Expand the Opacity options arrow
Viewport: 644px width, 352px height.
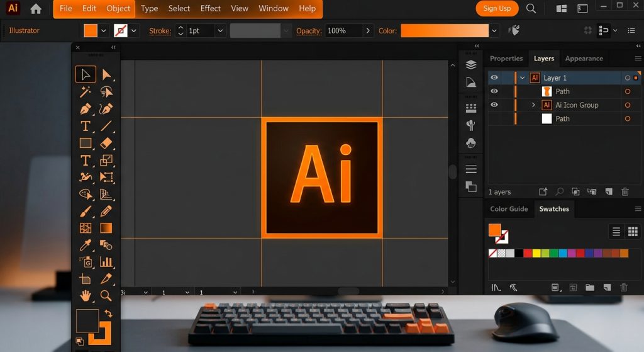pyautogui.click(x=367, y=30)
